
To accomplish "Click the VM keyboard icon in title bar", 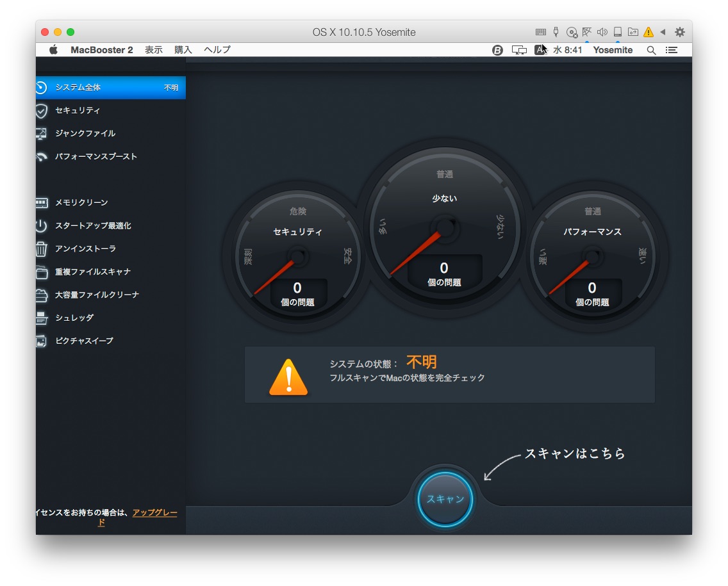I will [x=540, y=32].
